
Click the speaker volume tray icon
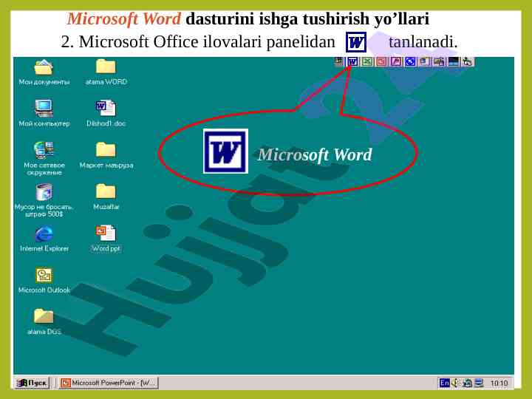pos(455,383)
